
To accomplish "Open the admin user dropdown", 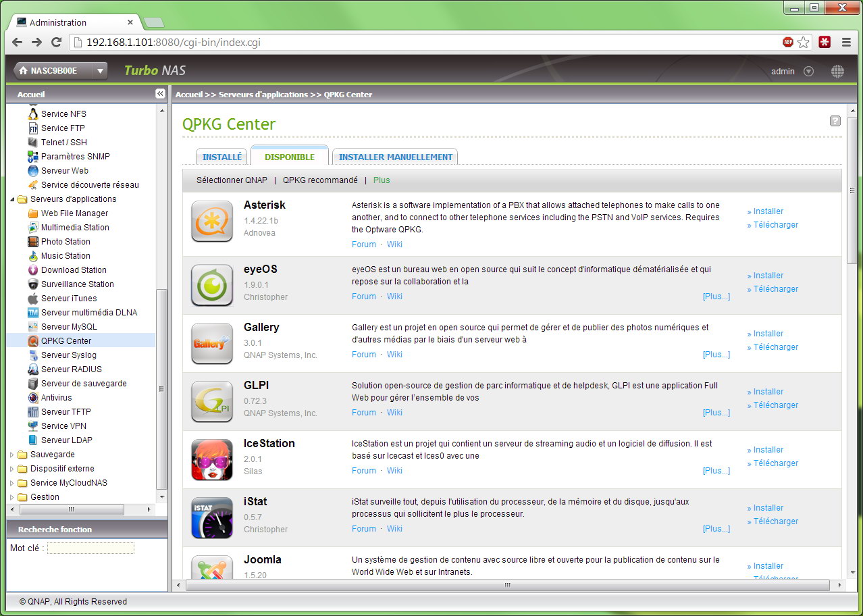I will point(808,71).
